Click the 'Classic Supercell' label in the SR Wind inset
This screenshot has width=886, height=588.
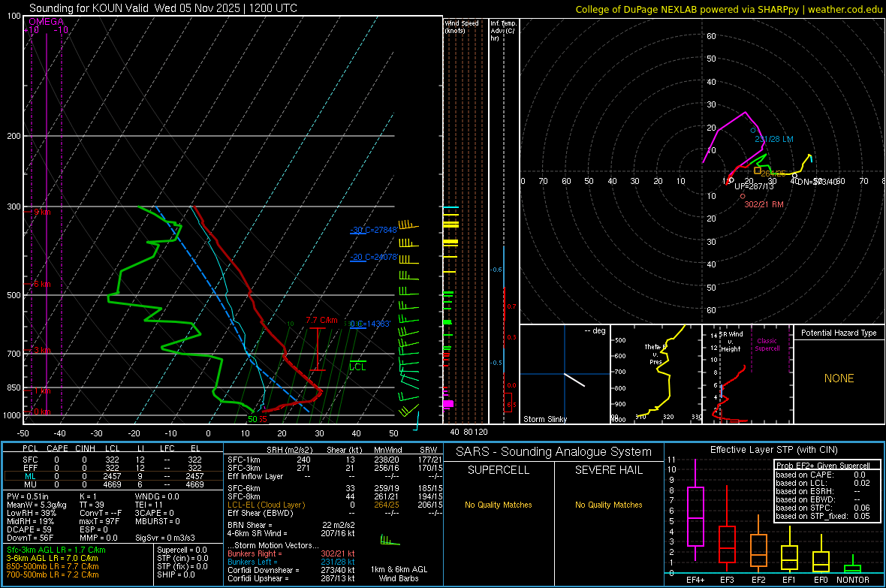[767, 345]
